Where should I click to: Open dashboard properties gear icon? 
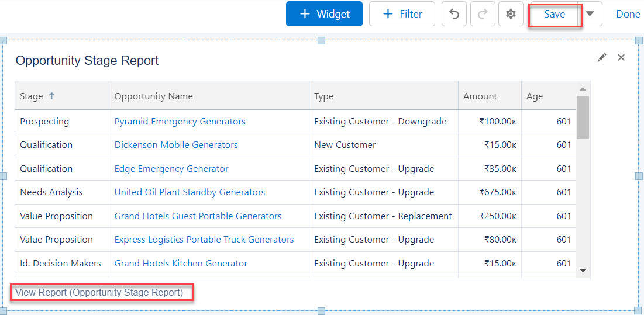tap(511, 14)
